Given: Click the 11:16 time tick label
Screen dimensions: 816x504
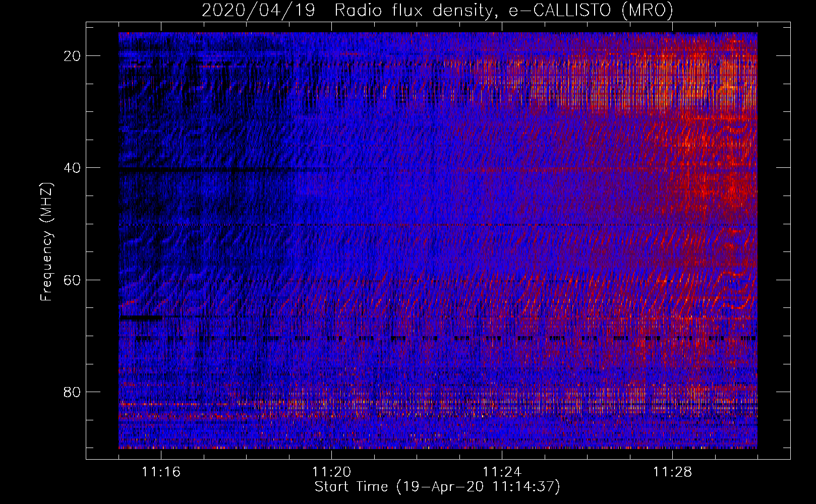Looking at the screenshot, I should click(x=161, y=472).
